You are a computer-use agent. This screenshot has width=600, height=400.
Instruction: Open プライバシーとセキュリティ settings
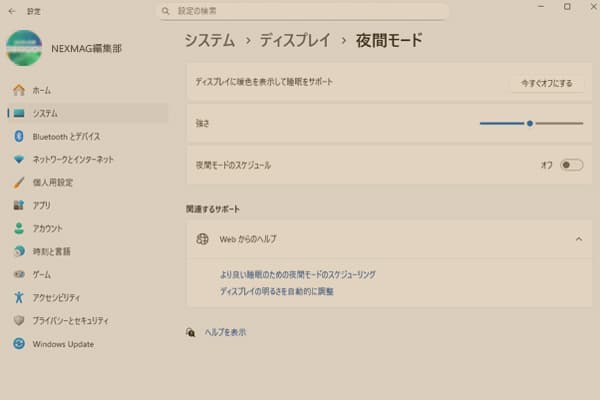coord(87,320)
